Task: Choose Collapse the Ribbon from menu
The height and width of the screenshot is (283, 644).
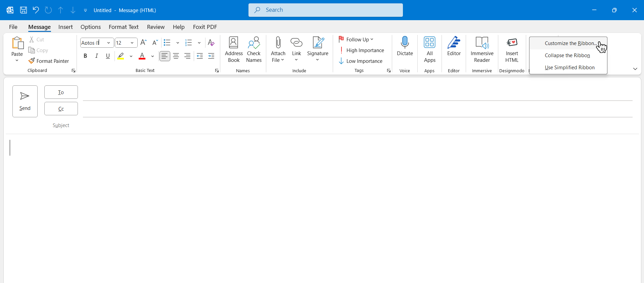Action: [567, 55]
